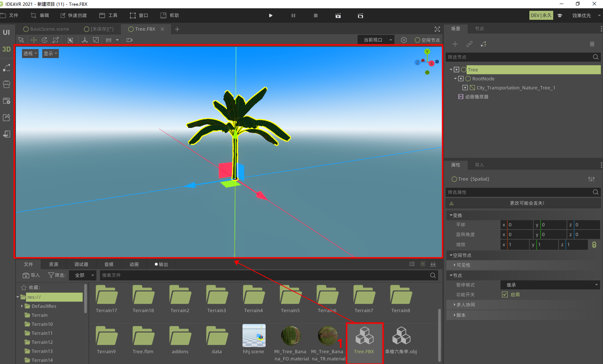Open the ruler tool dropdown arrow
Image resolution: width=603 pixels, height=364 pixels.
click(117, 40)
